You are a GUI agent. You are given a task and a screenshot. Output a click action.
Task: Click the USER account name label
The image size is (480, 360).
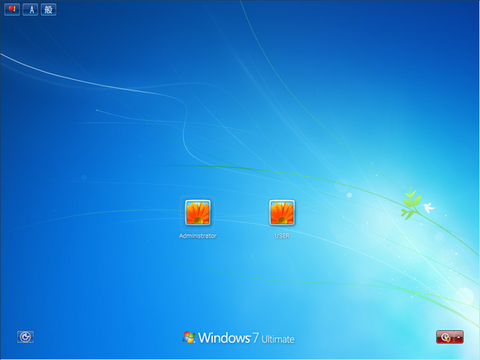pos(282,236)
